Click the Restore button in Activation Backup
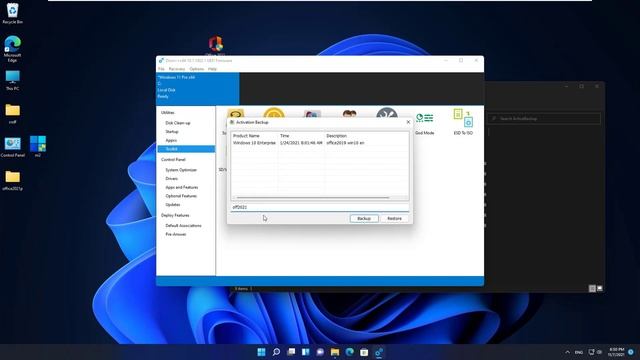Viewport: 640px width, 360px height. coord(394,218)
